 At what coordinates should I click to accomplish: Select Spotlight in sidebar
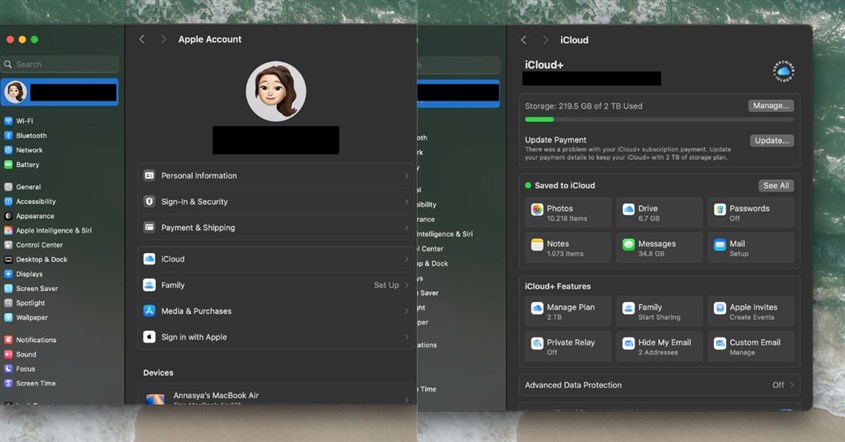pos(24,303)
